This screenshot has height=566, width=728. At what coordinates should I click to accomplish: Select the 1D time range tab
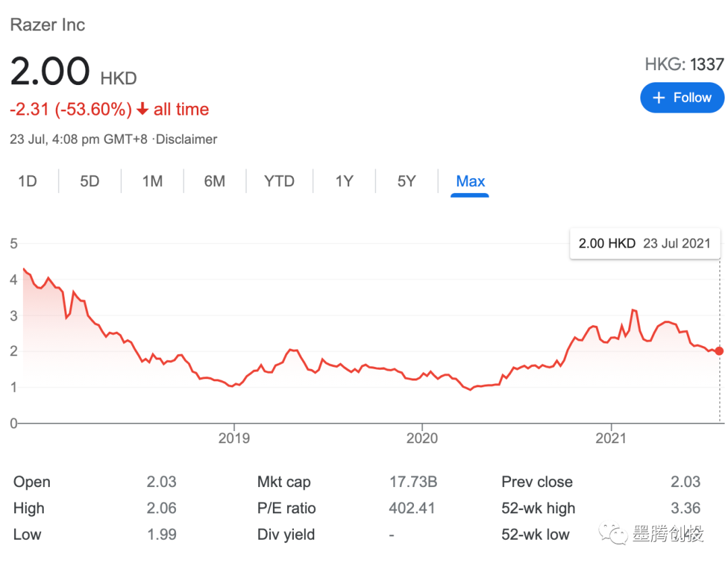click(x=27, y=181)
